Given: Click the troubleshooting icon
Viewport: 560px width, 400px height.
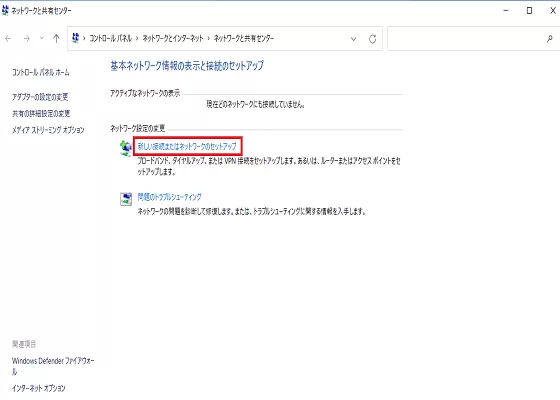Looking at the screenshot, I should coord(126,199).
